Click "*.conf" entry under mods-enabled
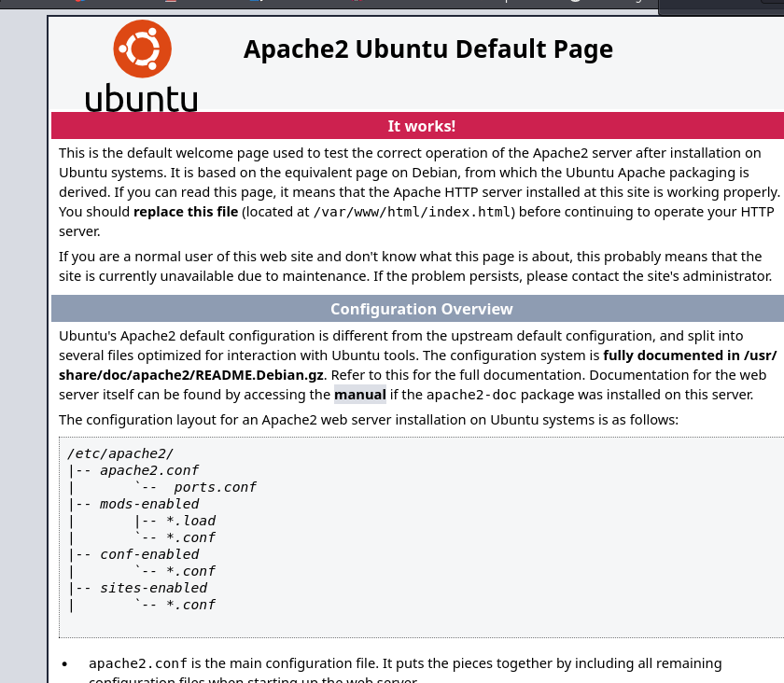 coord(190,537)
